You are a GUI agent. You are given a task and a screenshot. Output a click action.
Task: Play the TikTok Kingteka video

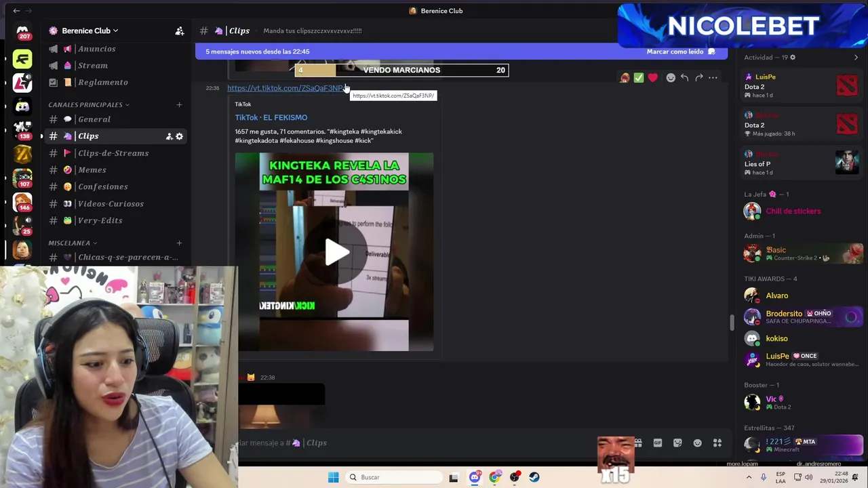point(336,252)
